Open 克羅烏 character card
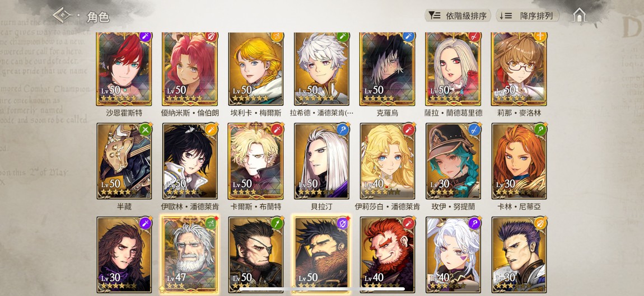Viewport: 644px width, 296px height. click(388, 69)
